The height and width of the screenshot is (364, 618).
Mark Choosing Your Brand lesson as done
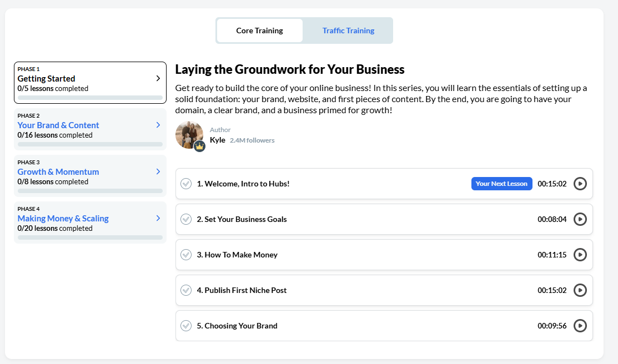[186, 326]
